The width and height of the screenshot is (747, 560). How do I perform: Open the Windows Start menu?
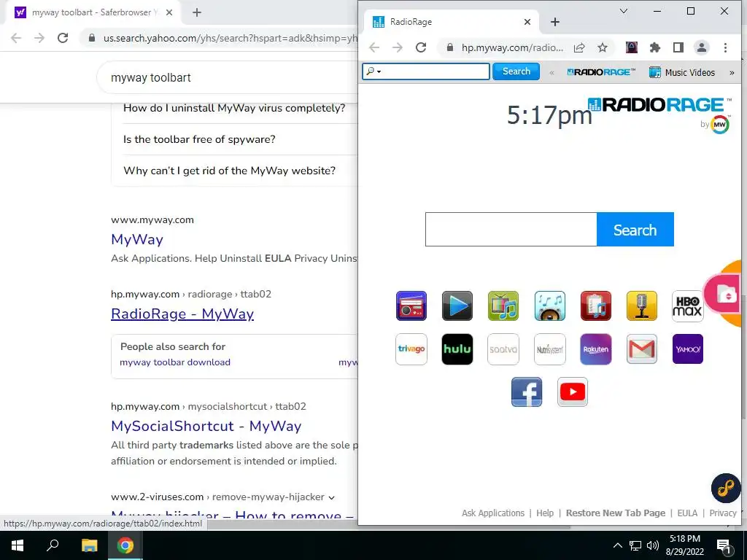pos(18,545)
